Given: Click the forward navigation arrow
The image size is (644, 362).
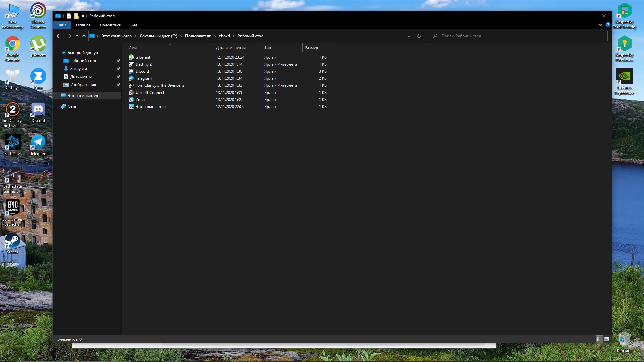Looking at the screenshot, I should pyautogui.click(x=69, y=36).
